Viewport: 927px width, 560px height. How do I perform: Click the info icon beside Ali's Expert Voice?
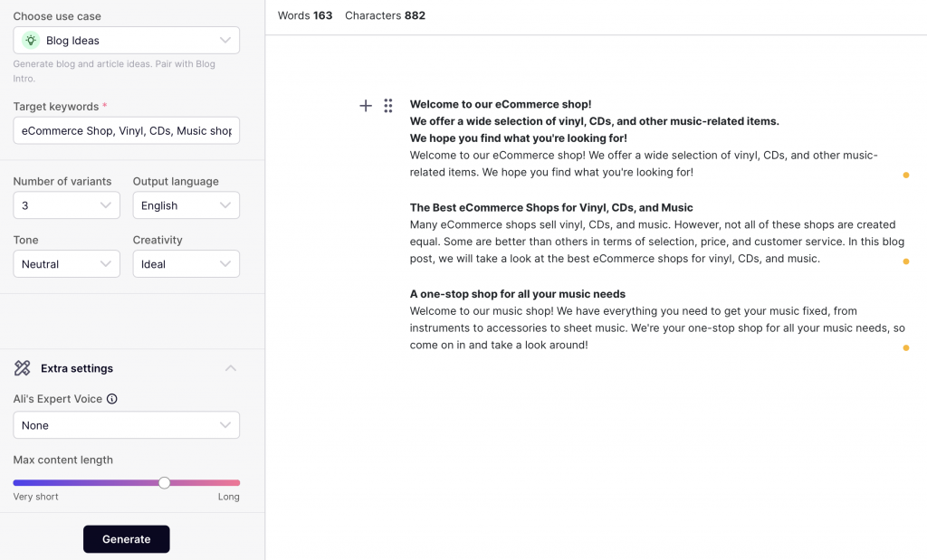pyautogui.click(x=112, y=399)
